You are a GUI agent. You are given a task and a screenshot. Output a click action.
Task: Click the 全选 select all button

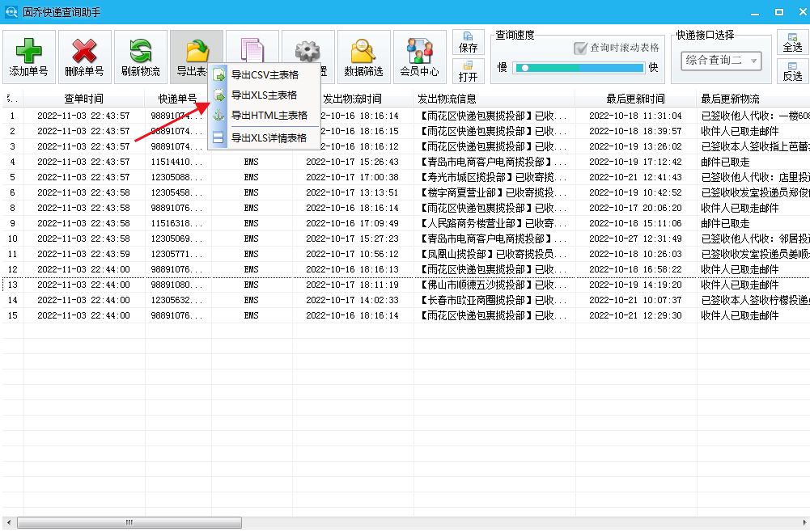(793, 43)
